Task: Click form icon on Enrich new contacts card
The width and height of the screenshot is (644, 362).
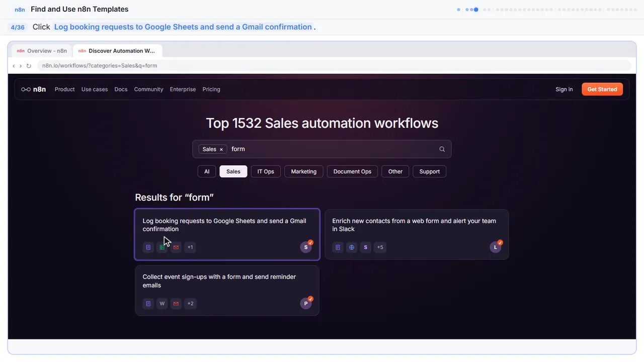Action: point(338,247)
